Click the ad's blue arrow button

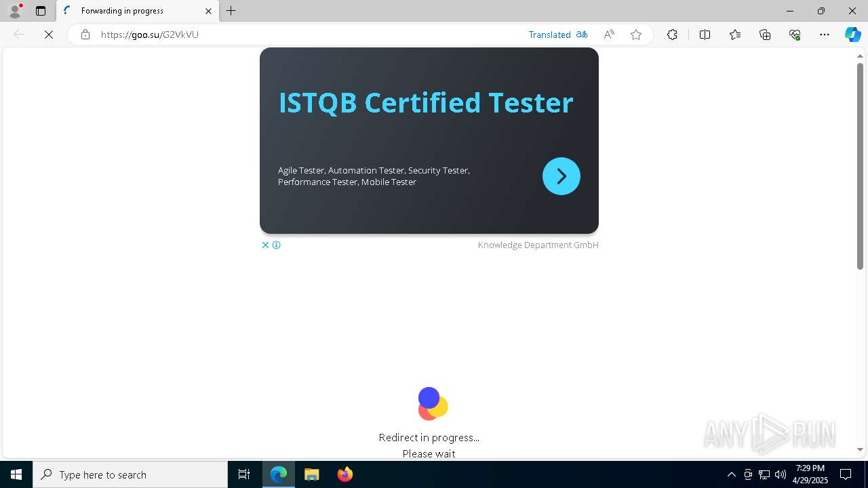coord(561,176)
